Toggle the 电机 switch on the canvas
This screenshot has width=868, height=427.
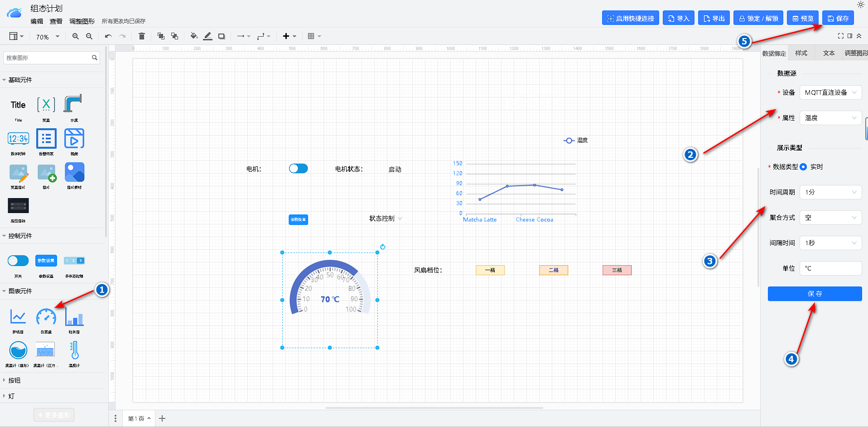(x=298, y=169)
